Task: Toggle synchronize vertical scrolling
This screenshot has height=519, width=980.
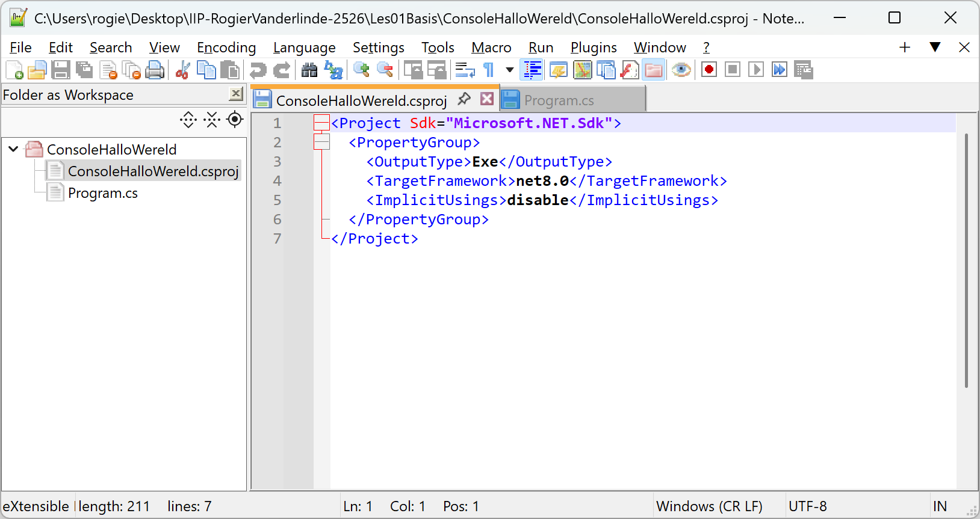Action: click(x=413, y=70)
